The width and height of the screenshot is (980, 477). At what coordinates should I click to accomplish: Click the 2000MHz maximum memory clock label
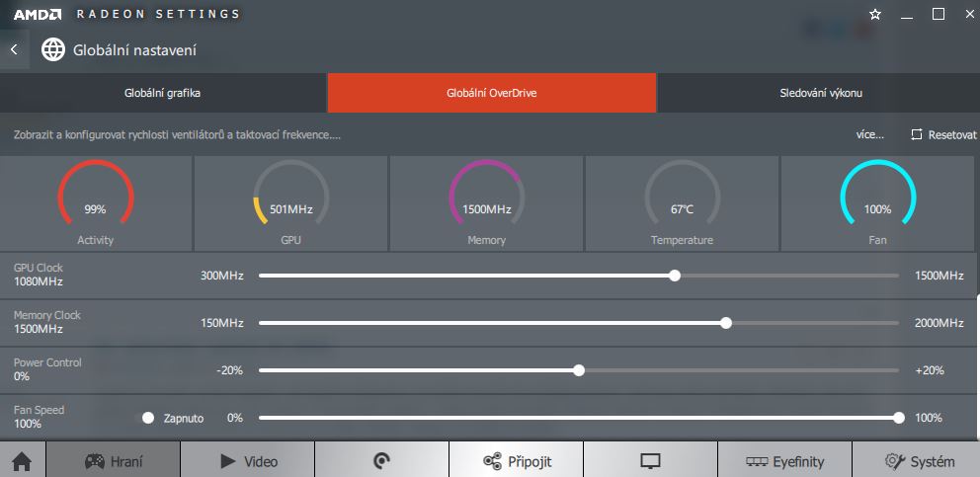click(939, 323)
